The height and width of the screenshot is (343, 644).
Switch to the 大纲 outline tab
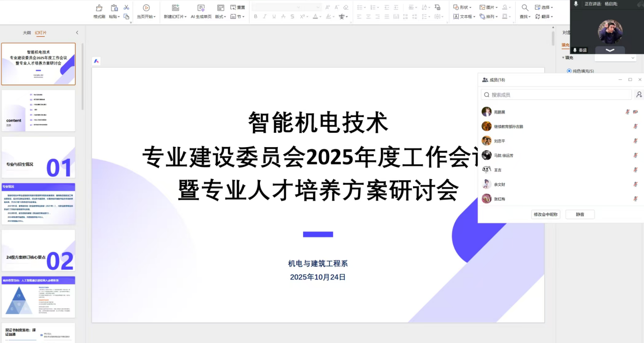click(x=26, y=33)
